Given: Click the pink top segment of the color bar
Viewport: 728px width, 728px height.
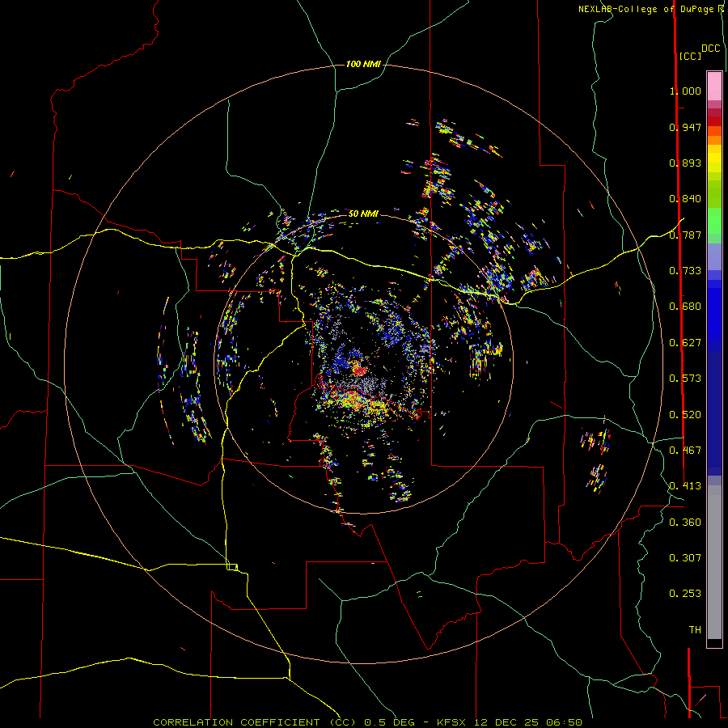Looking at the screenshot, I should [714, 87].
